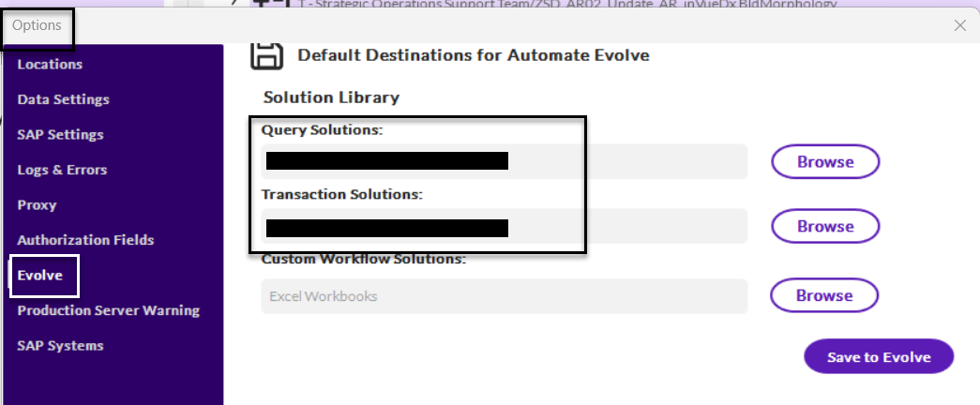
Task: Open SAP Systems in sidebar
Action: [x=61, y=345]
